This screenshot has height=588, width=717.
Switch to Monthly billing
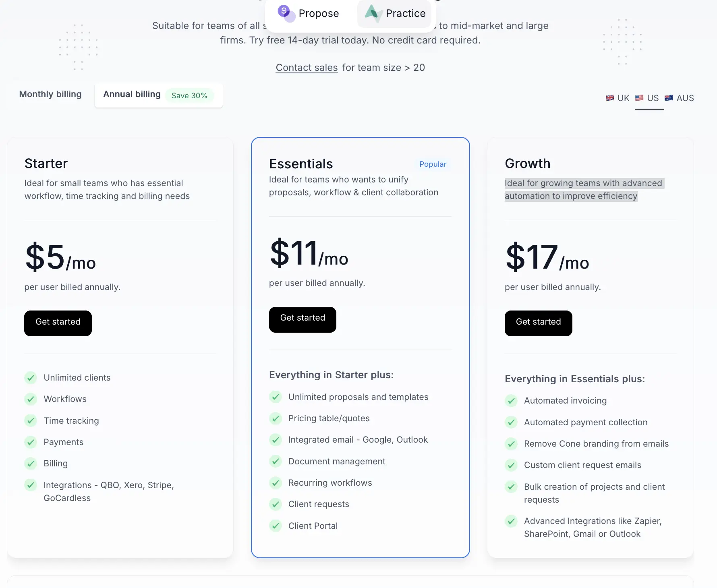tap(50, 94)
